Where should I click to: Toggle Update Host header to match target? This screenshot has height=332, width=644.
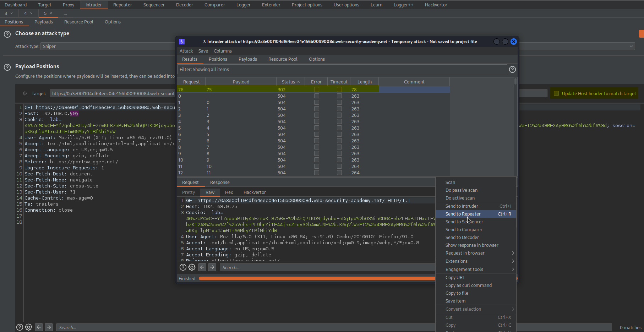(x=556, y=94)
